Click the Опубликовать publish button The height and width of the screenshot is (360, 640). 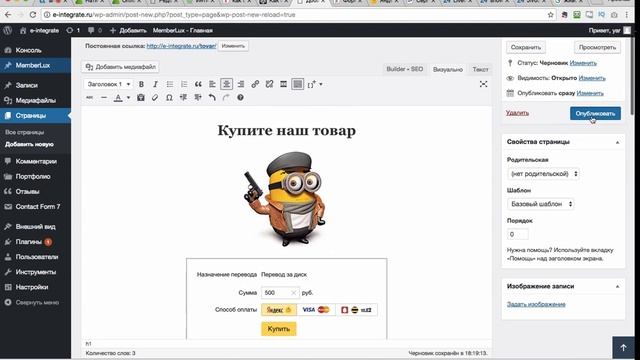595,113
